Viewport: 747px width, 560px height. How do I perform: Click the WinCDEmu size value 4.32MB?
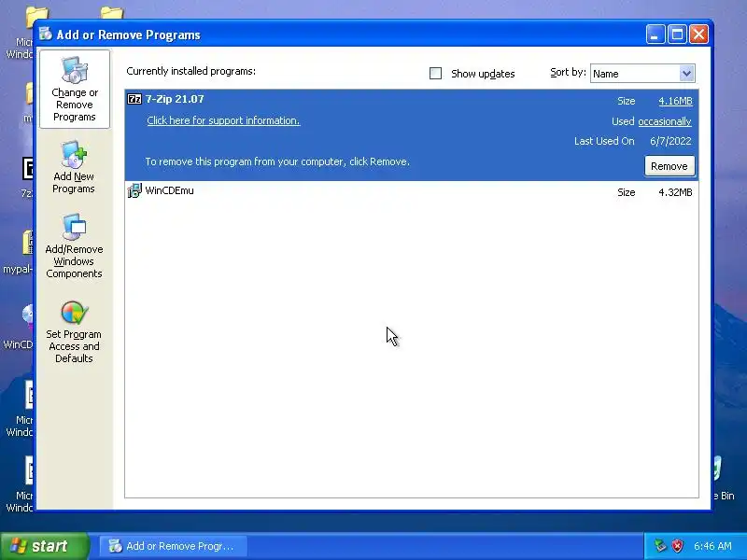coord(675,192)
